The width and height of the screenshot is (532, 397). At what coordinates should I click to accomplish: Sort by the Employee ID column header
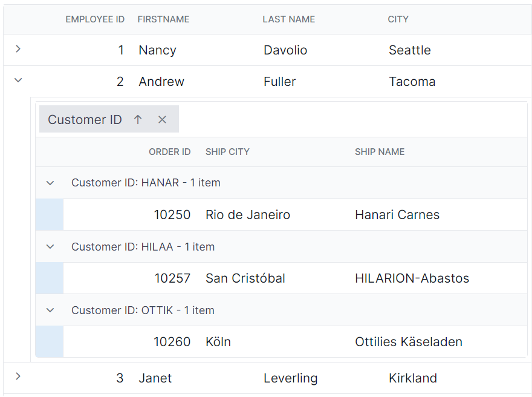tap(95, 19)
